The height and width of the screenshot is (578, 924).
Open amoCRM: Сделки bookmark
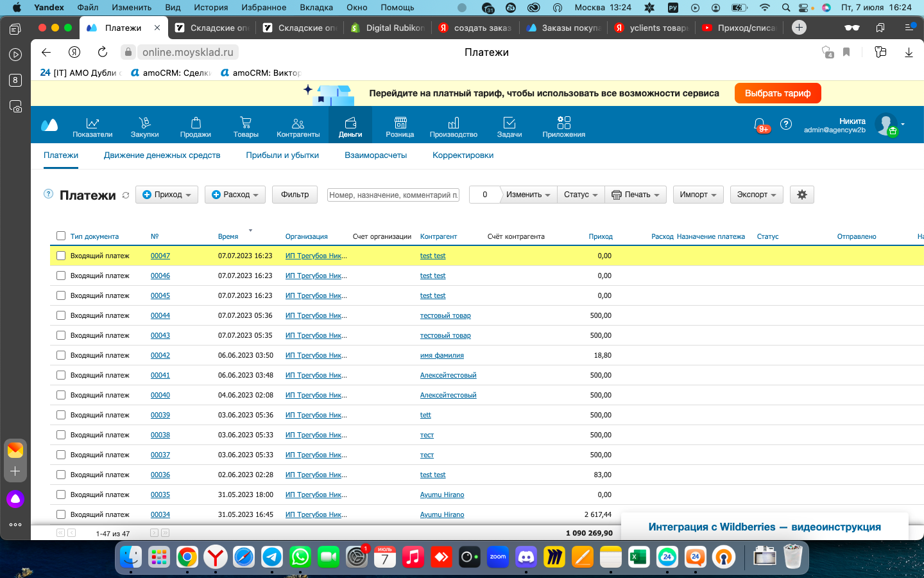click(171, 73)
